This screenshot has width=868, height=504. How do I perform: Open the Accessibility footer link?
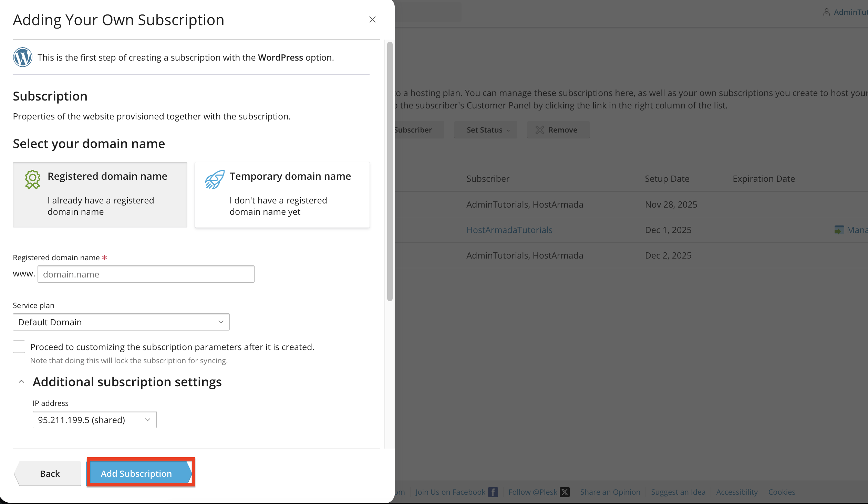(x=737, y=492)
